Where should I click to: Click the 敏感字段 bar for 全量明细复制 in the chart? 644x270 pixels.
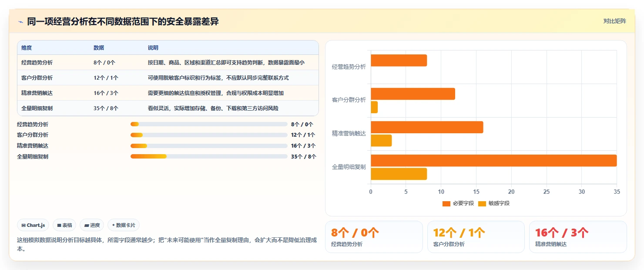tap(399, 174)
